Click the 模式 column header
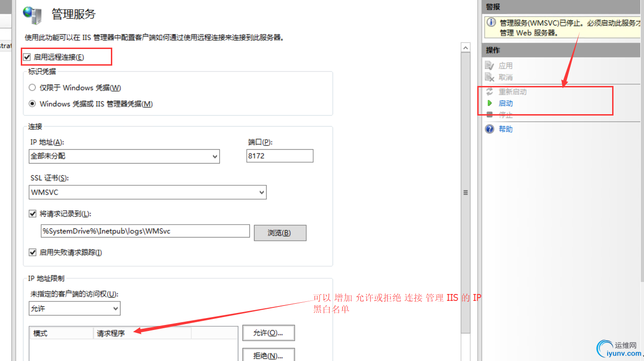The height and width of the screenshot is (361, 644). coord(62,333)
